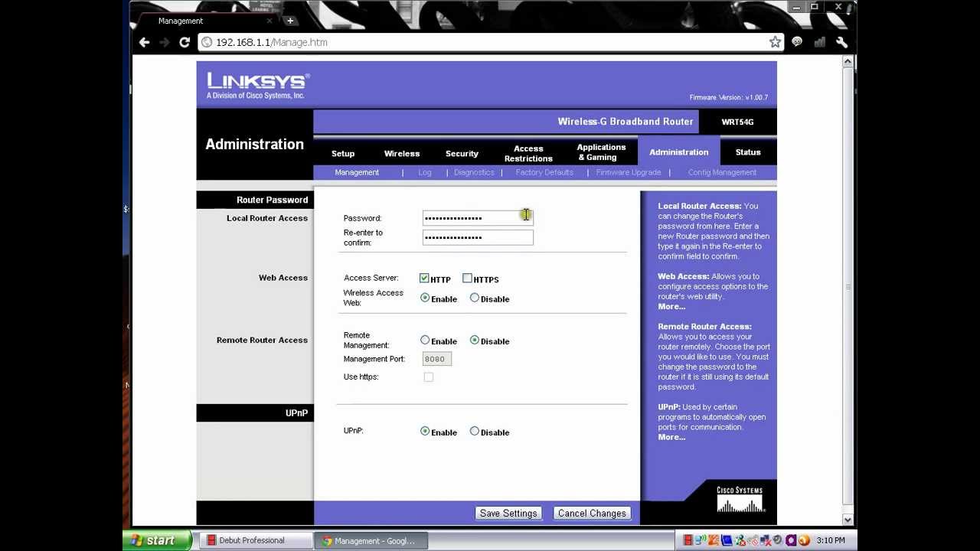The height and width of the screenshot is (551, 980).
Task: Focus the router Password field
Action: (x=478, y=218)
